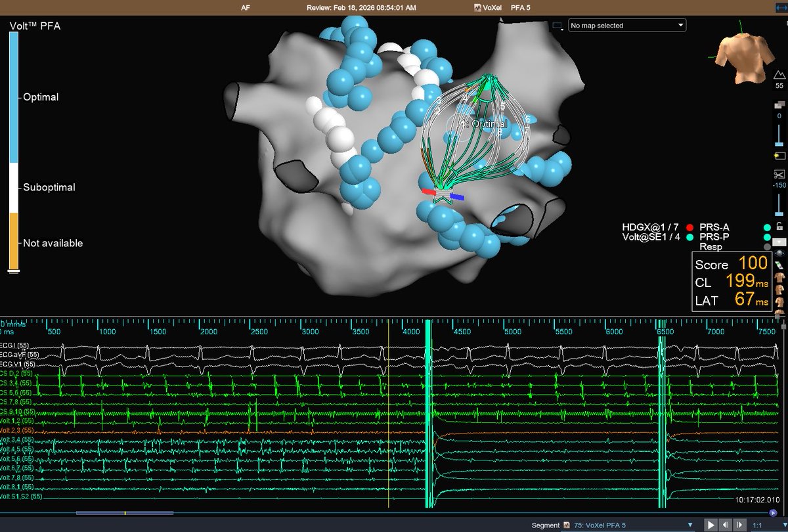The image size is (788, 532).
Task: Open the No map selected dropdown
Action: tap(627, 25)
